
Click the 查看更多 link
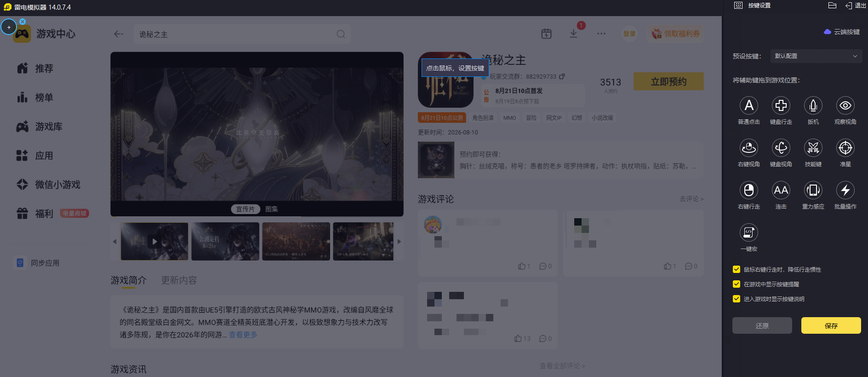[x=243, y=335]
